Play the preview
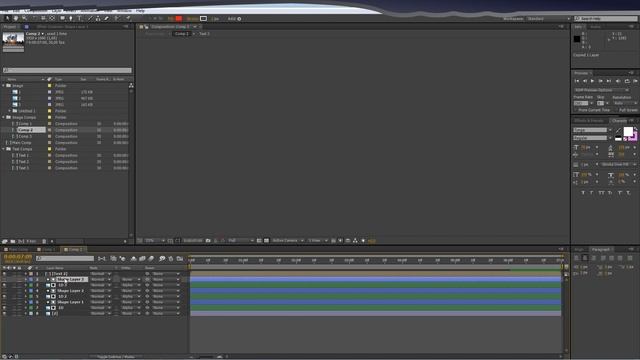Image resolution: width=640 pixels, height=360 pixels. pyautogui.click(x=593, y=81)
